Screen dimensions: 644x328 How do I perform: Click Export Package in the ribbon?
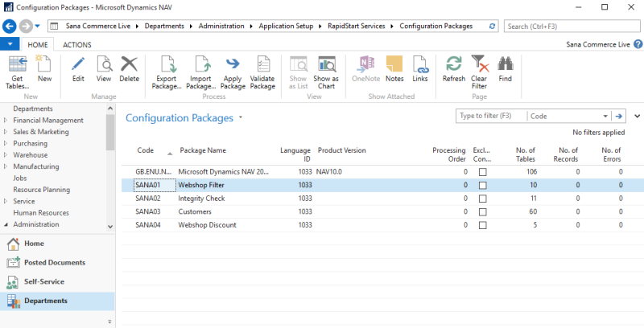(x=167, y=72)
